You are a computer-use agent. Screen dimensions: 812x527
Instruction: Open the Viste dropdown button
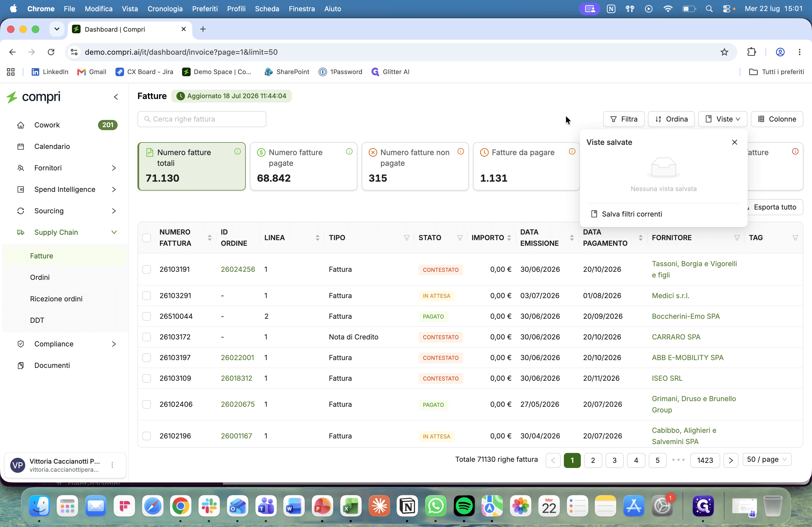click(723, 119)
